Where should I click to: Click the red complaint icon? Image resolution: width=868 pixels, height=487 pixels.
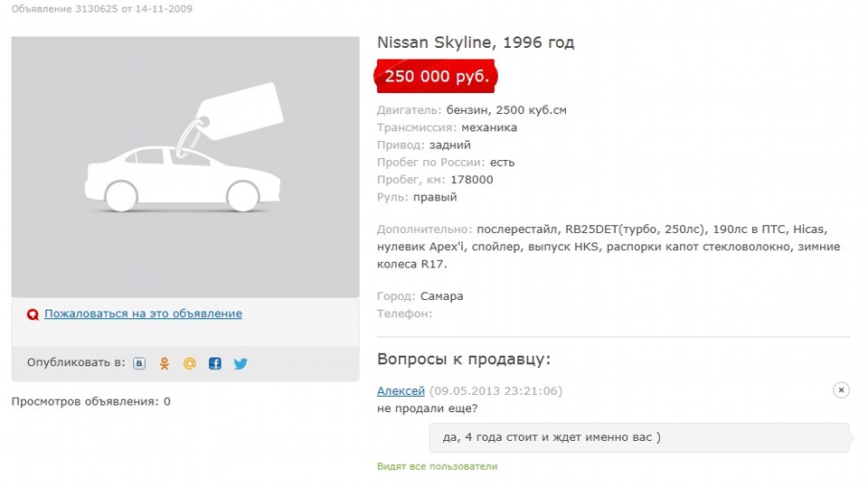[x=33, y=314]
